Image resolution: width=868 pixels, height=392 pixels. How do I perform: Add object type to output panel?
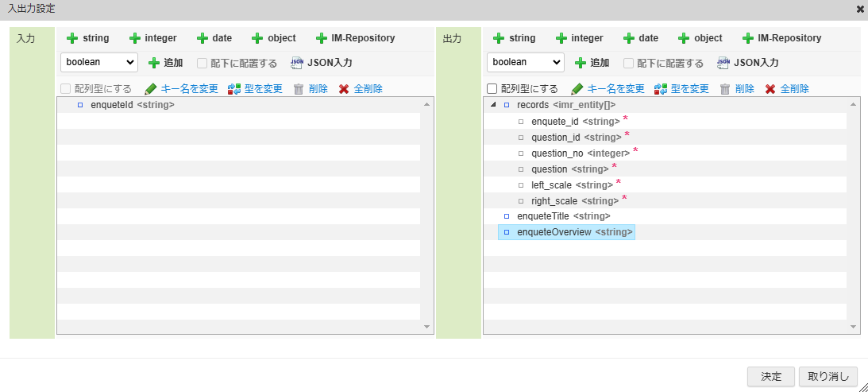pyautogui.click(x=700, y=38)
